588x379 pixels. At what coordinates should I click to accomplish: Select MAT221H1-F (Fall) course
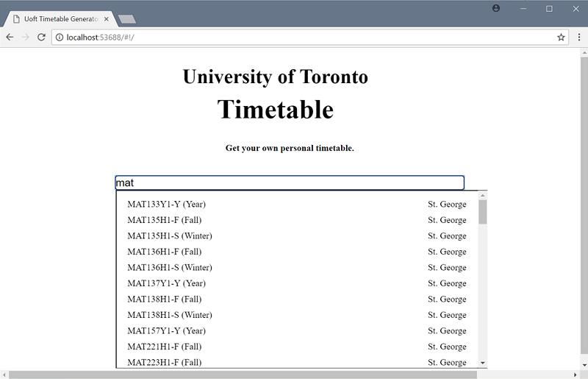[297, 347]
